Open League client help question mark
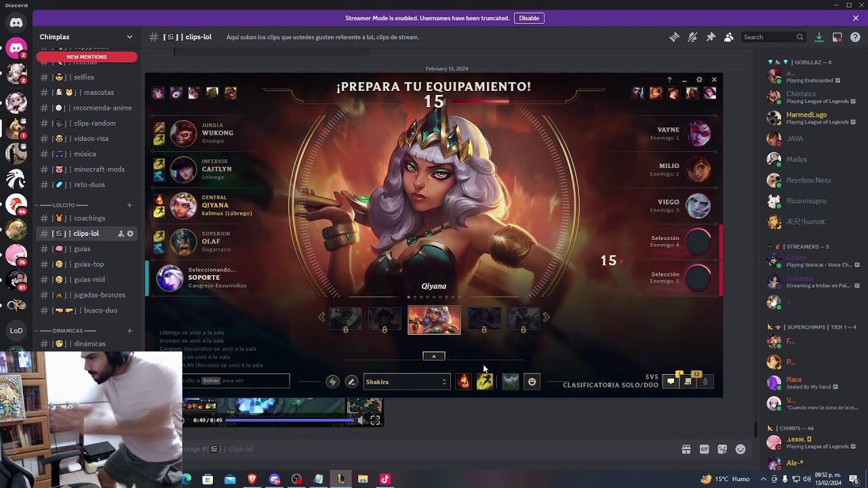Image resolution: width=868 pixels, height=488 pixels. [x=669, y=80]
